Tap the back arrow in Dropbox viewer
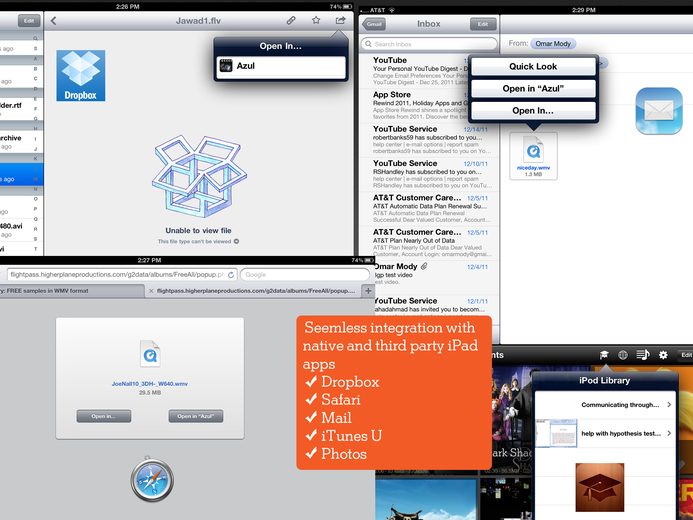 [x=53, y=21]
